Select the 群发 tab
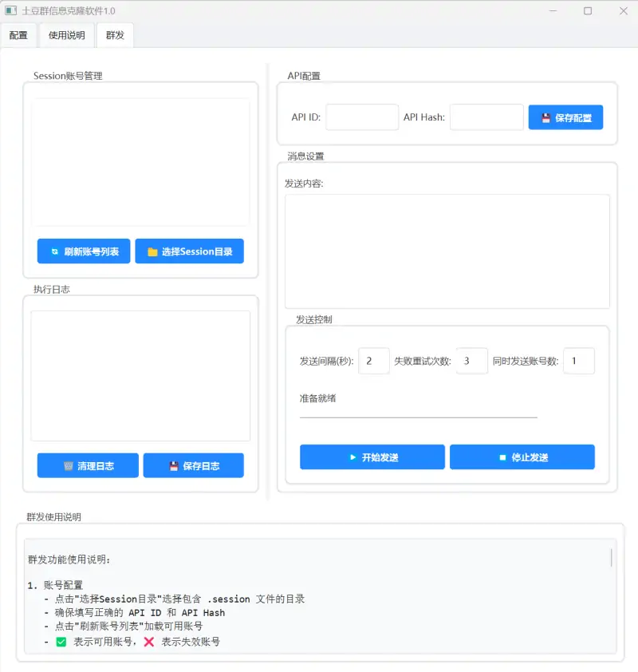Image resolution: width=638 pixels, height=672 pixels. (x=115, y=35)
